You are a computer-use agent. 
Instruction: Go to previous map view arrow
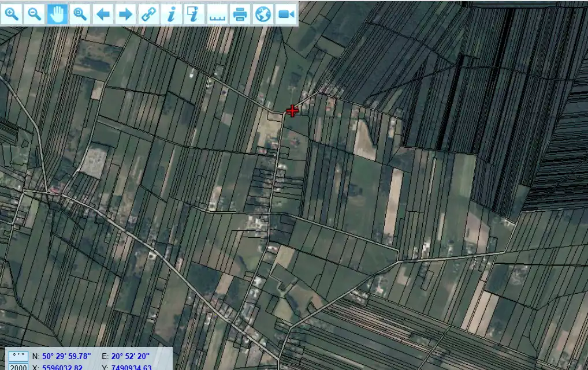point(103,14)
